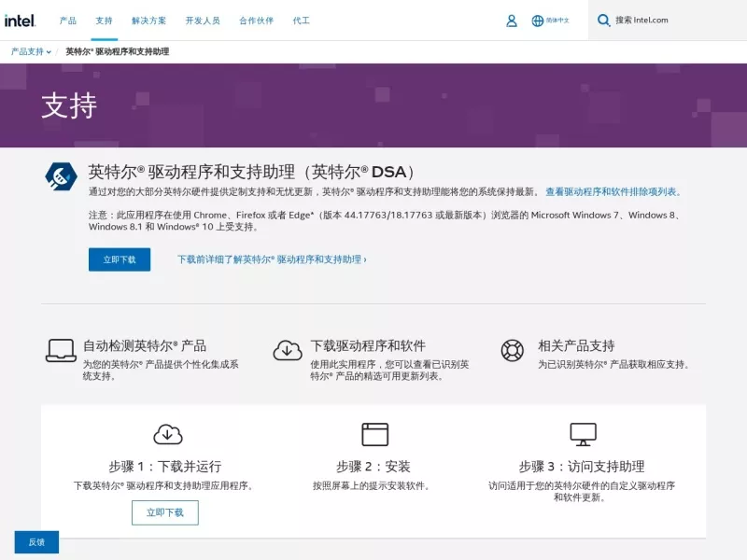Click heading 步骤 2：安装
Viewport: 747px width, 560px height.
click(x=373, y=466)
